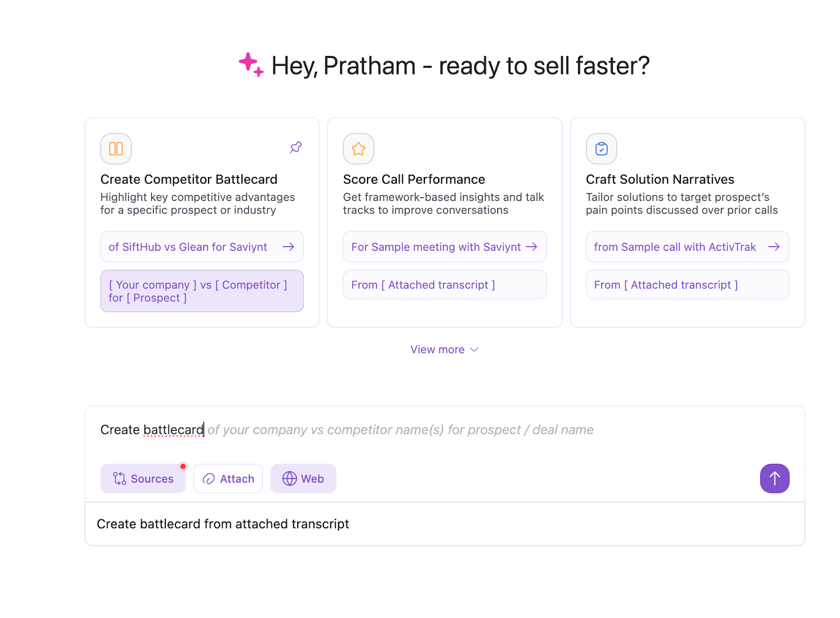The width and height of the screenshot is (840, 618).
Task: Select From Attached transcript under Craft Solution Narratives
Action: click(x=687, y=285)
